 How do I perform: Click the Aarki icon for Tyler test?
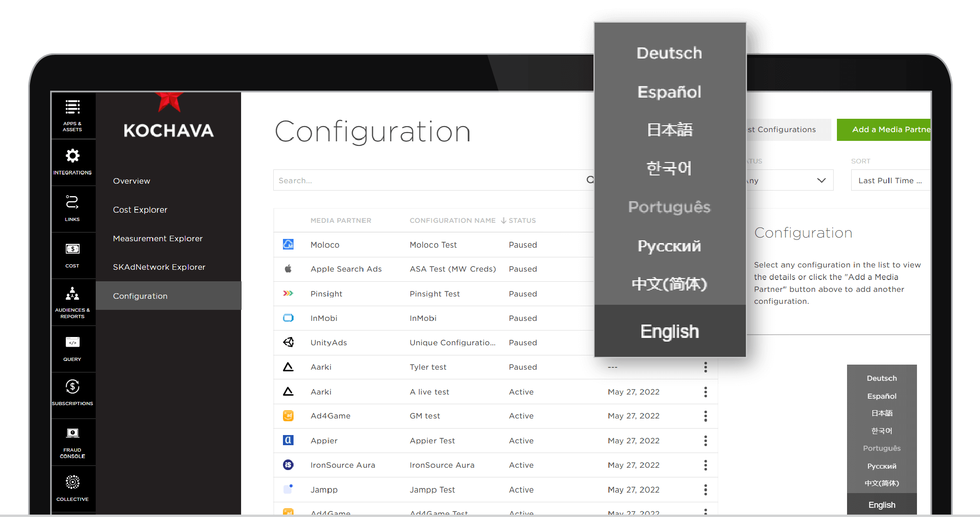click(x=288, y=367)
